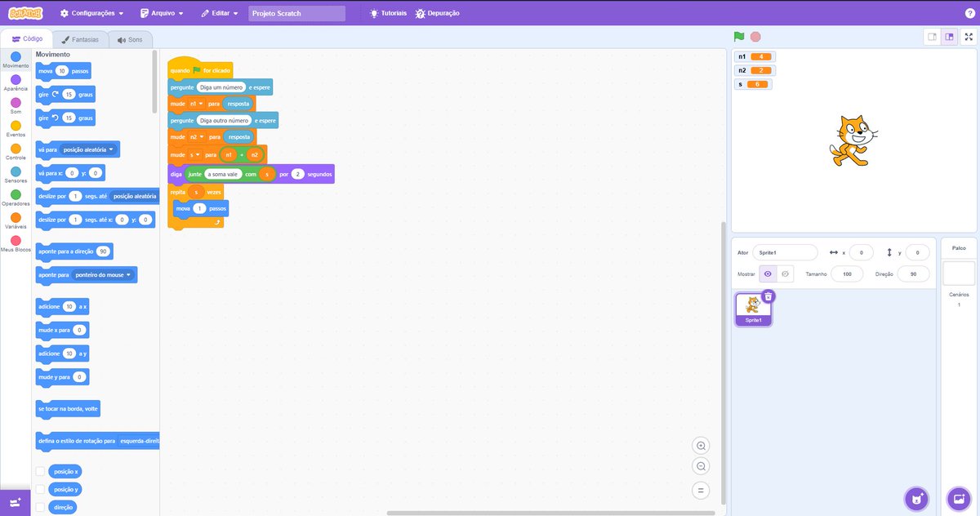980x516 pixels.
Task: Open the choose a sprite button
Action: (x=917, y=498)
